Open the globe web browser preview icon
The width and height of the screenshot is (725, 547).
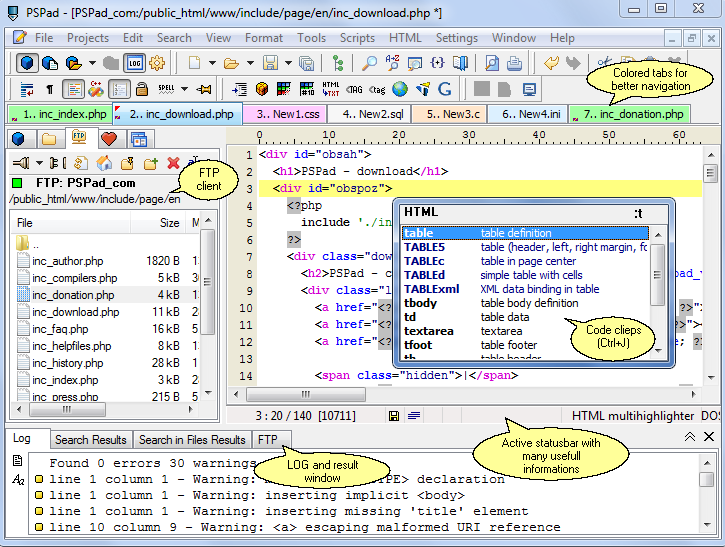click(x=400, y=89)
